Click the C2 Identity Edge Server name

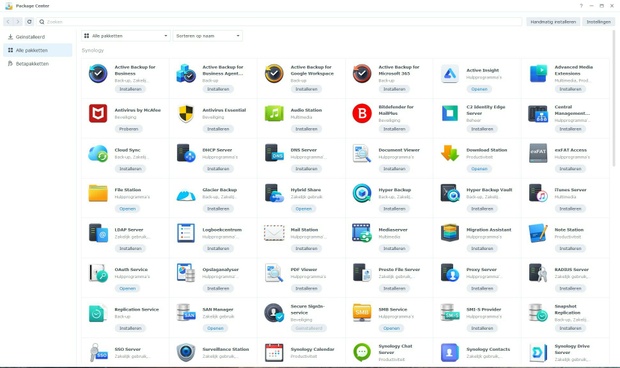pos(486,110)
